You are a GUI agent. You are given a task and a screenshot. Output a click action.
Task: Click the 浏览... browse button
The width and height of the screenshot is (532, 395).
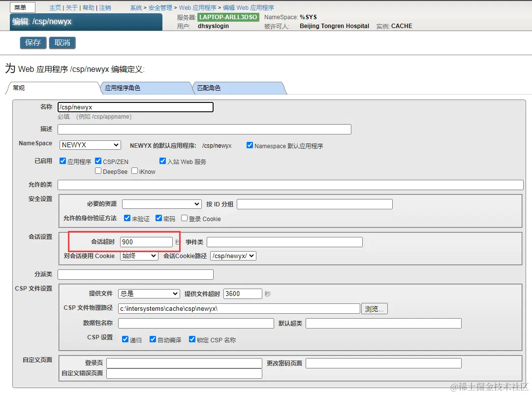374,309
